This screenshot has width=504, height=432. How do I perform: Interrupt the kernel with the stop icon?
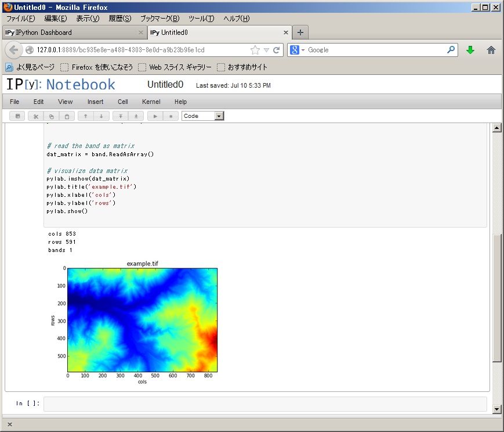click(x=171, y=116)
